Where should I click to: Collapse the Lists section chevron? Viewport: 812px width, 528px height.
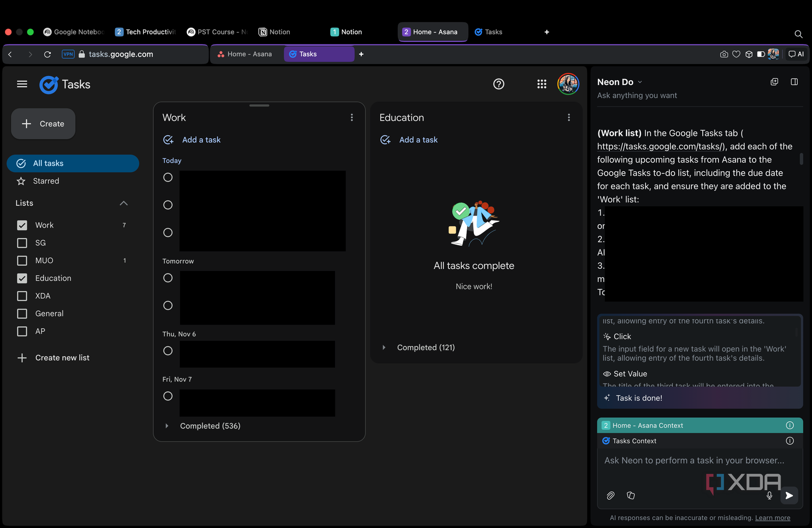click(x=124, y=203)
